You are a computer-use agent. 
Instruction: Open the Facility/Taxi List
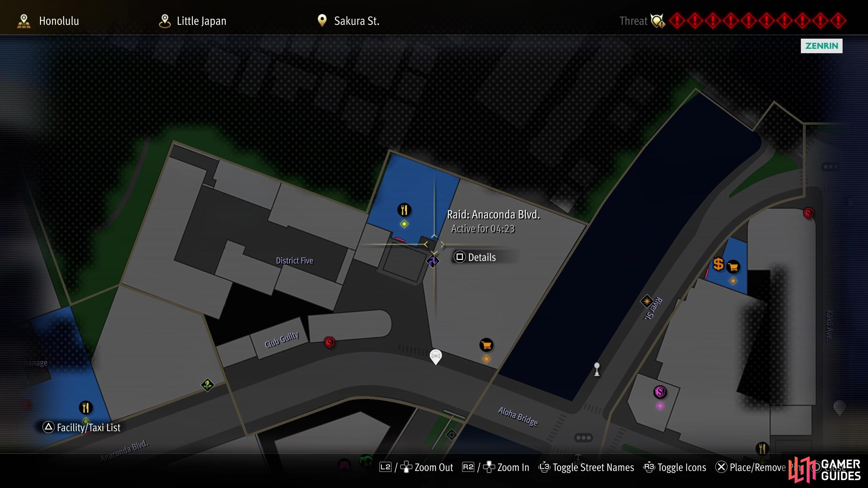(81, 427)
